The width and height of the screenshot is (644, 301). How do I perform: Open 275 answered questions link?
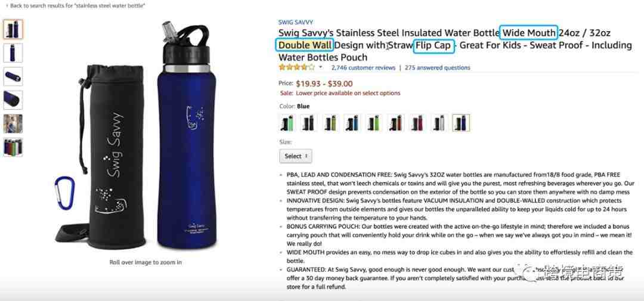coord(438,68)
